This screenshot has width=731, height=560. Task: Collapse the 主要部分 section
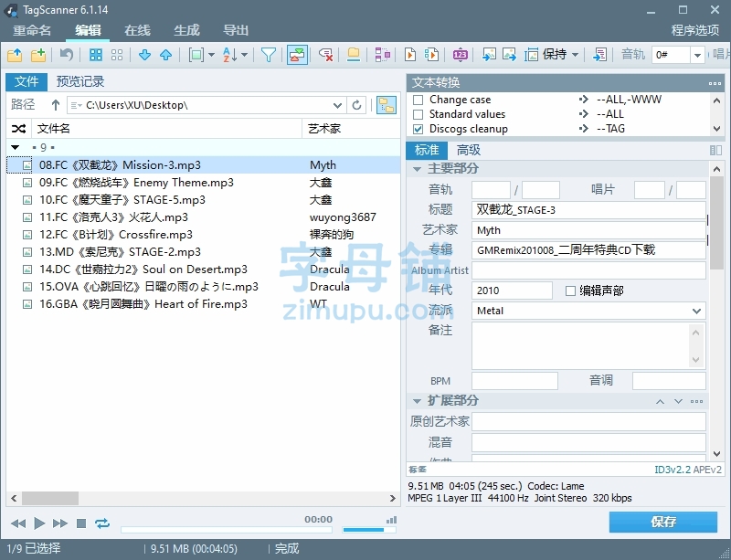coord(417,169)
